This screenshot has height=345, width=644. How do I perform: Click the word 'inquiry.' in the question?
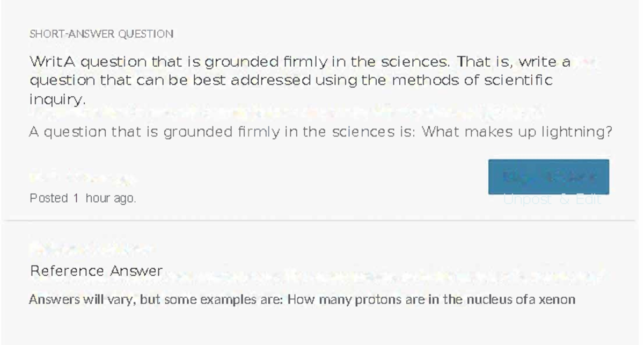point(57,100)
